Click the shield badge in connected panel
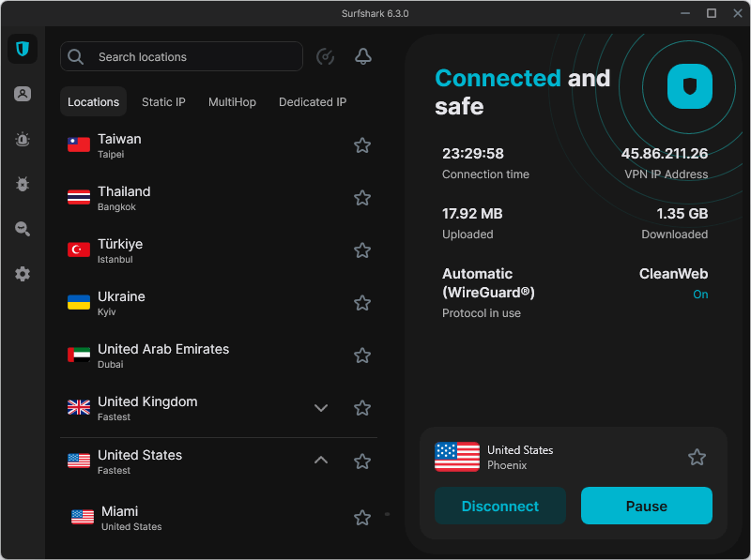751x560 pixels. [x=690, y=87]
